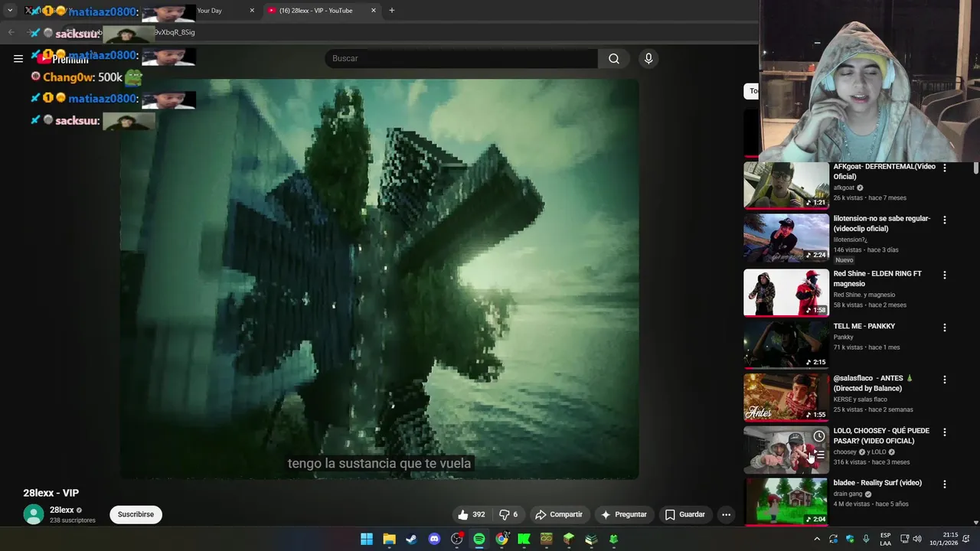The height and width of the screenshot is (551, 980).
Task: Click the Suscribirse button
Action: (136, 514)
